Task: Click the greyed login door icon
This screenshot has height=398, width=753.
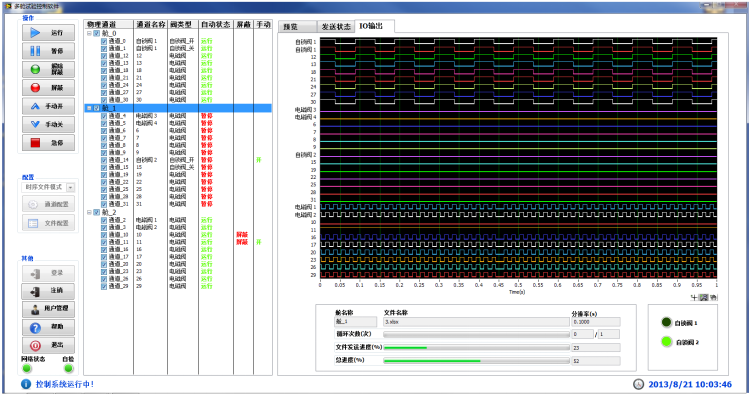Action: pos(35,273)
